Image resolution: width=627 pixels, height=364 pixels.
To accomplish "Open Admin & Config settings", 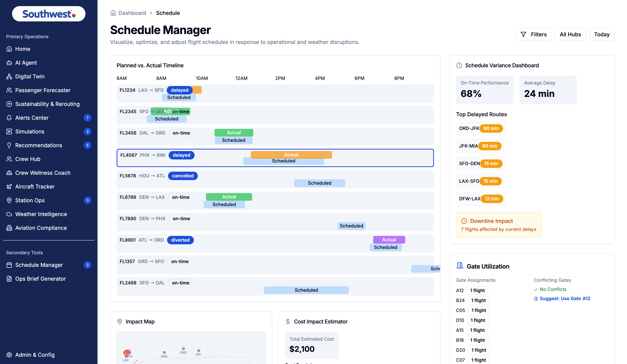I will 49,355.
